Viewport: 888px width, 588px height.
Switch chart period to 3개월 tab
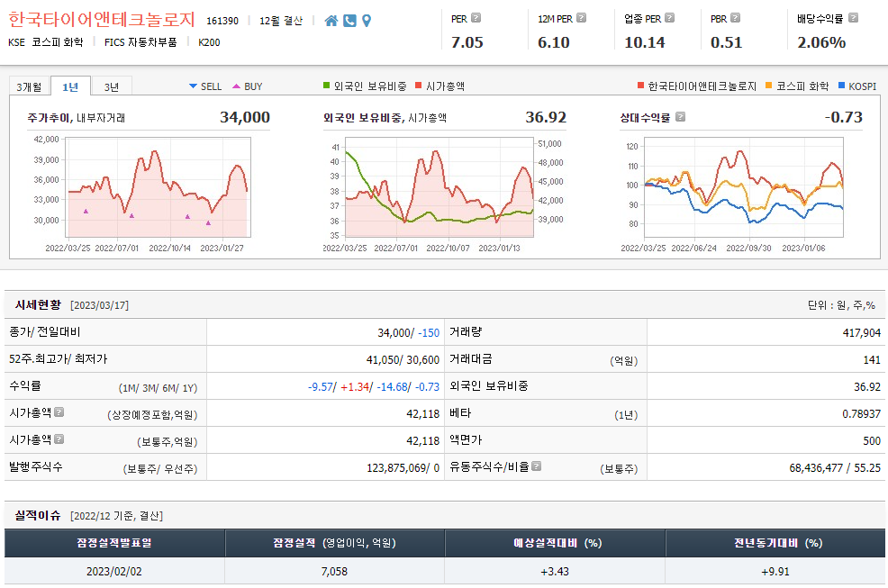tap(29, 86)
